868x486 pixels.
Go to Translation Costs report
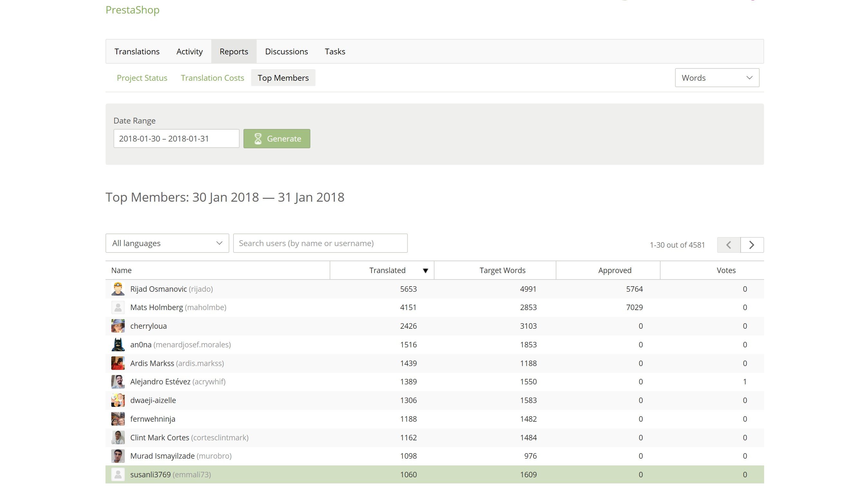(212, 78)
